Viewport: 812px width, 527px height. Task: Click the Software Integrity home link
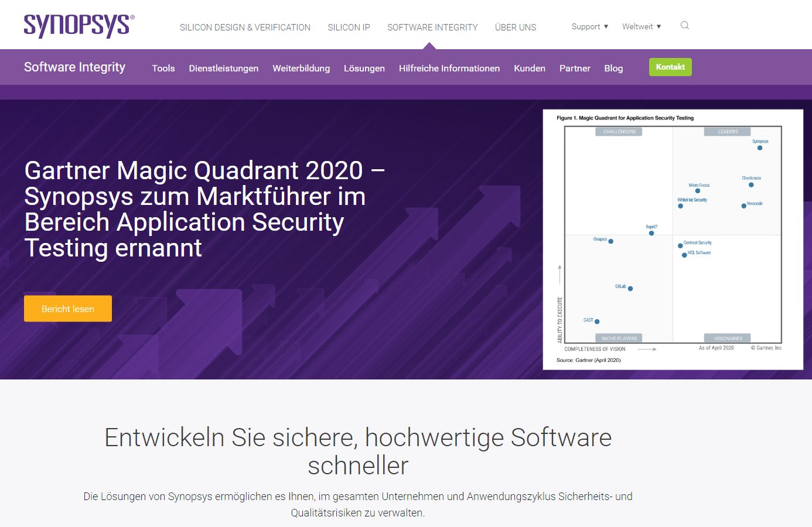(74, 67)
